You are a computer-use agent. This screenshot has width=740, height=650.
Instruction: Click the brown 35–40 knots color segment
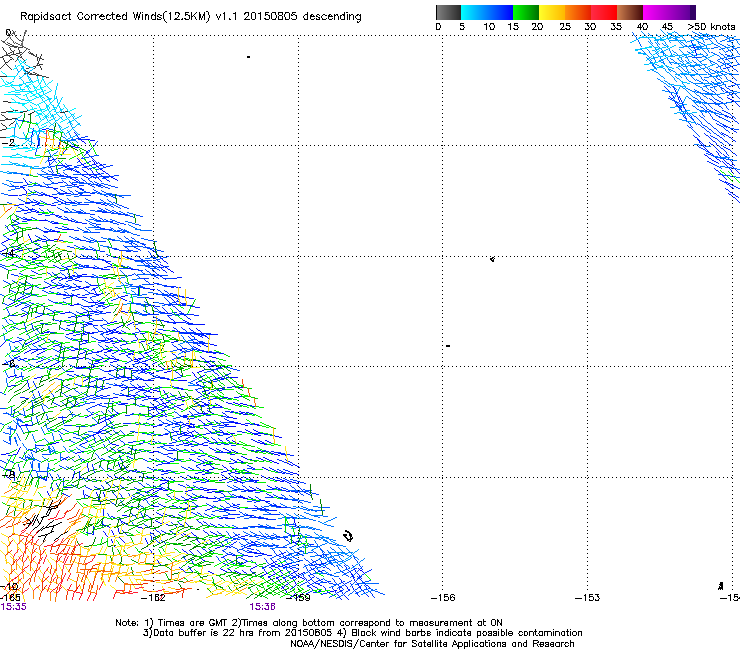click(630, 12)
